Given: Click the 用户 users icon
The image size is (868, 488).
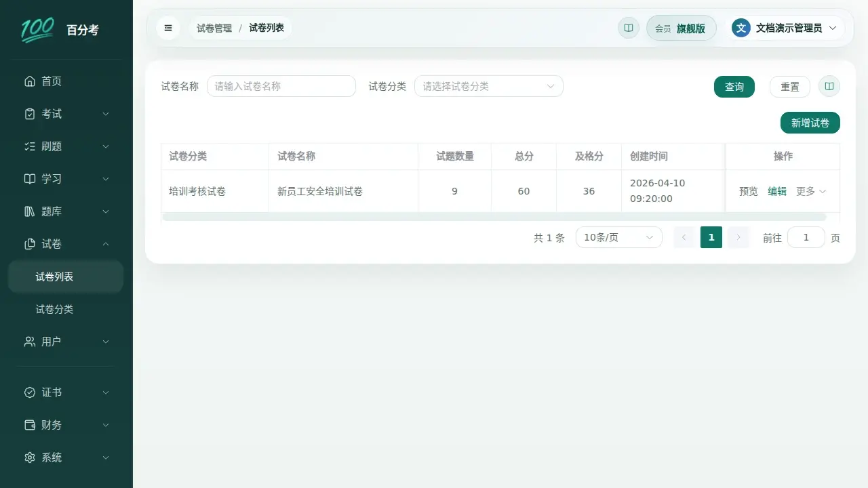Looking at the screenshot, I should [30, 342].
